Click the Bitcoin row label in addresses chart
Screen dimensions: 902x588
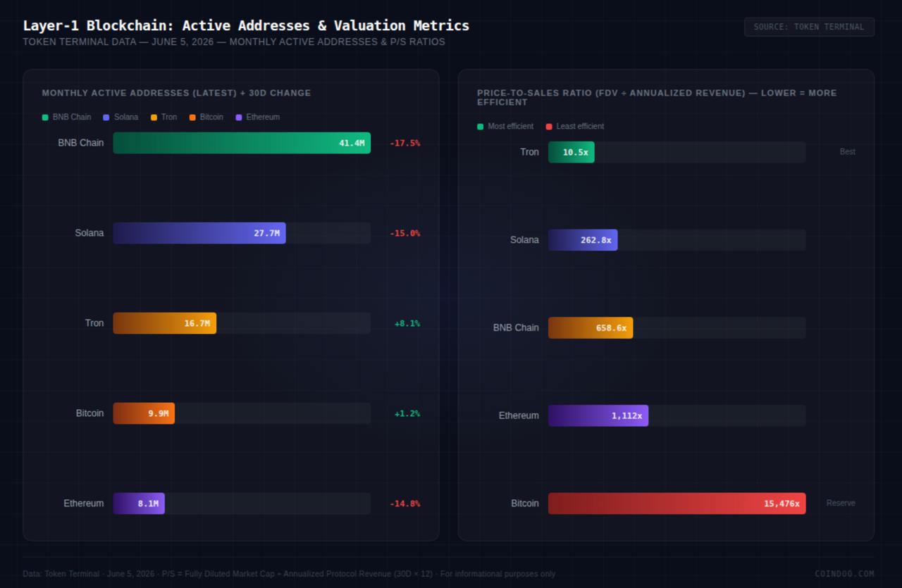coord(90,413)
